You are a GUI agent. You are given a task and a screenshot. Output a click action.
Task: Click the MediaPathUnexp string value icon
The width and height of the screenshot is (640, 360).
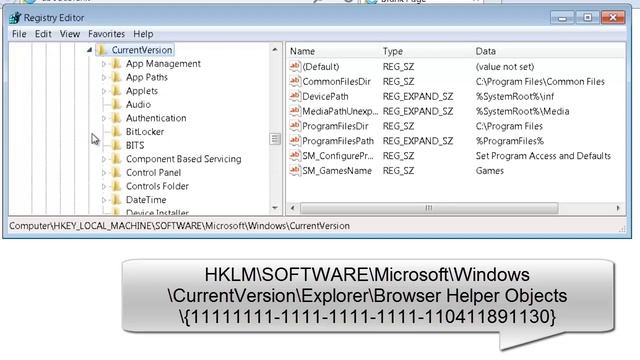pyautogui.click(x=295, y=111)
